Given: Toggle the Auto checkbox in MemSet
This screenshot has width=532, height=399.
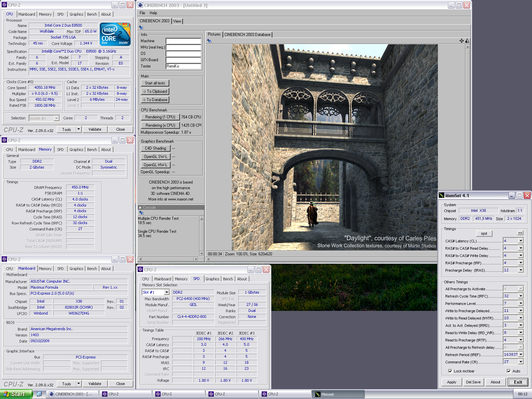Looking at the screenshot, I should (x=509, y=371).
